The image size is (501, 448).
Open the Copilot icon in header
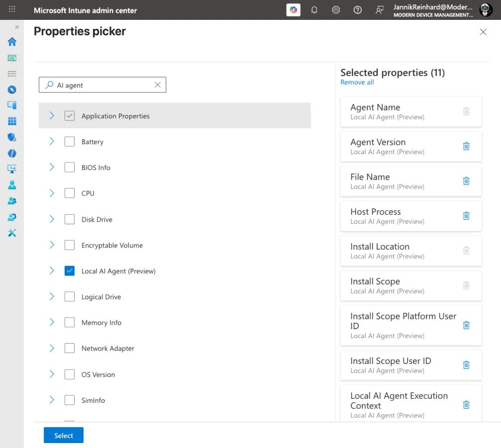293,10
